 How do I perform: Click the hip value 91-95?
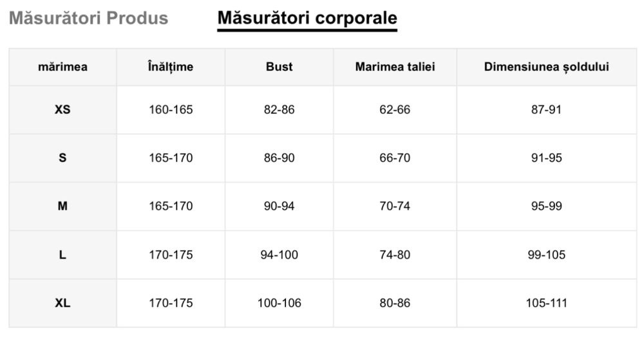(x=546, y=158)
